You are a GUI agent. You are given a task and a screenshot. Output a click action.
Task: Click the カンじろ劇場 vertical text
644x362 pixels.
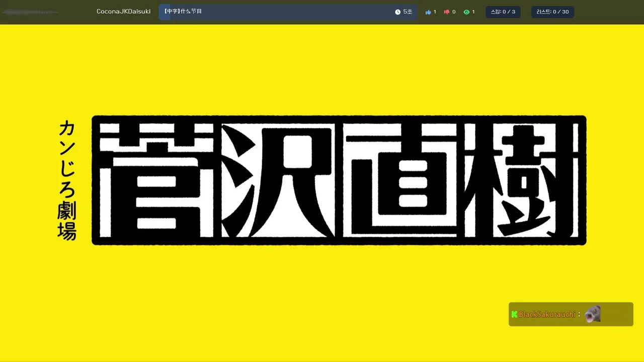point(67,180)
